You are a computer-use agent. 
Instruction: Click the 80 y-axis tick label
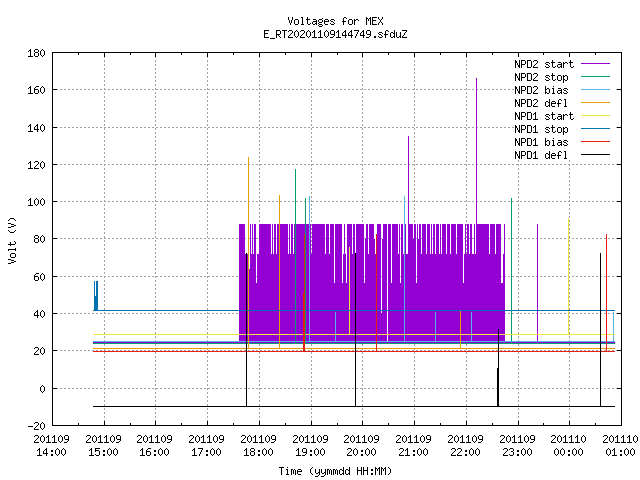39,239
